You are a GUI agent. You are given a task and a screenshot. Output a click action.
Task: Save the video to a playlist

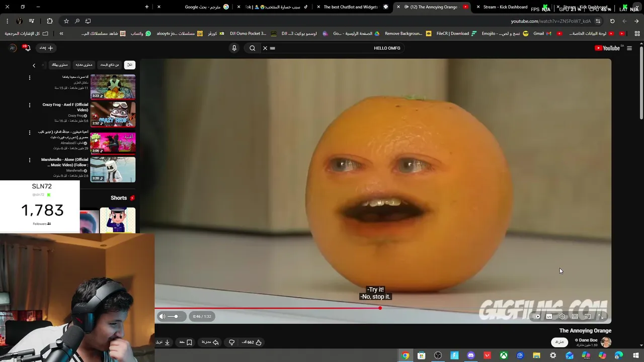pyautogui.click(x=186, y=342)
